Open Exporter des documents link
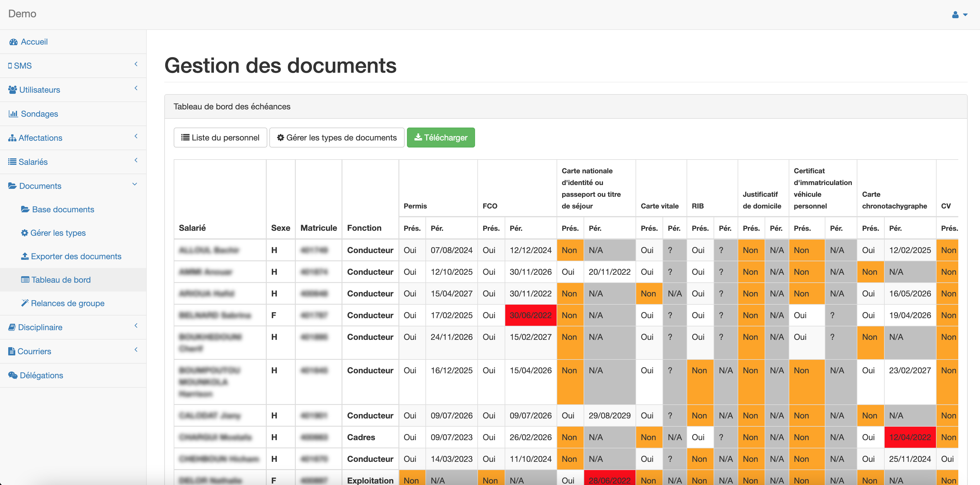 (73, 256)
